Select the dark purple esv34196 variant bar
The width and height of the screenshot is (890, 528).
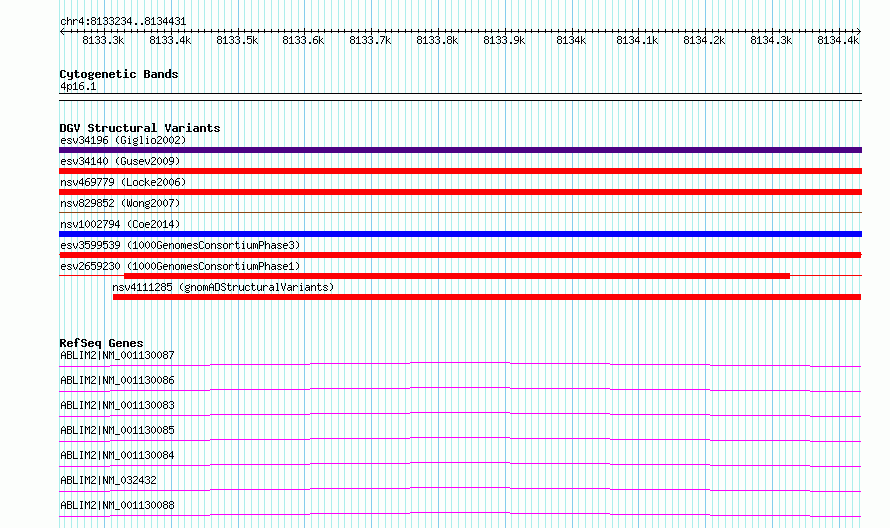tap(460, 150)
